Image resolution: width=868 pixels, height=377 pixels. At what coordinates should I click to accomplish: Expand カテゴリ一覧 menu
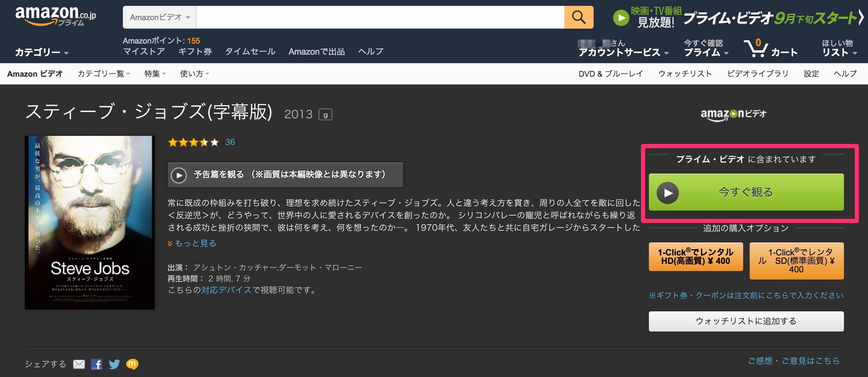pos(103,74)
